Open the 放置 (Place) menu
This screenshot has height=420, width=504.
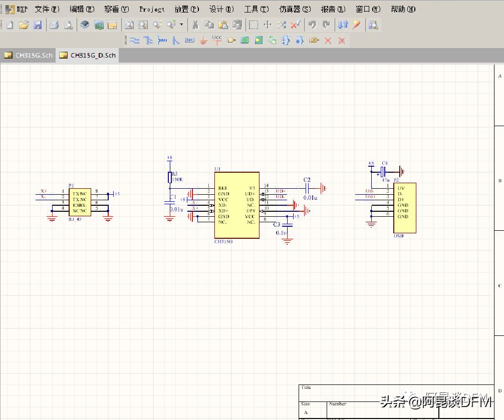[187, 9]
